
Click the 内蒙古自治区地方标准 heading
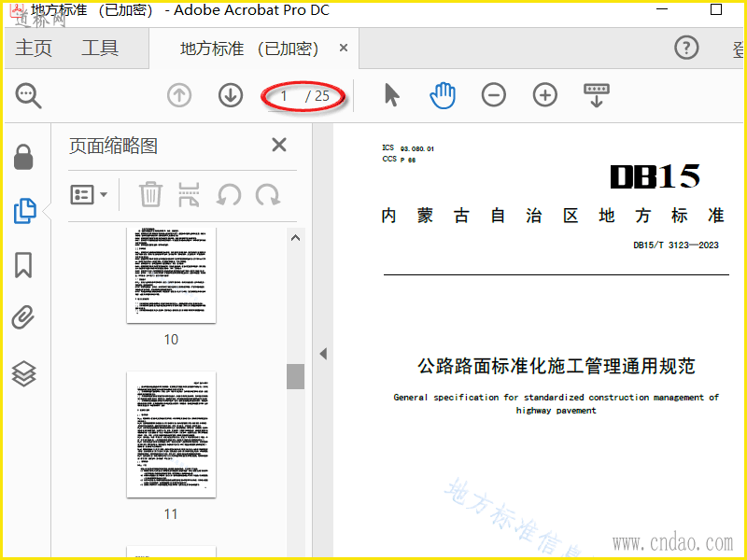[x=553, y=216]
